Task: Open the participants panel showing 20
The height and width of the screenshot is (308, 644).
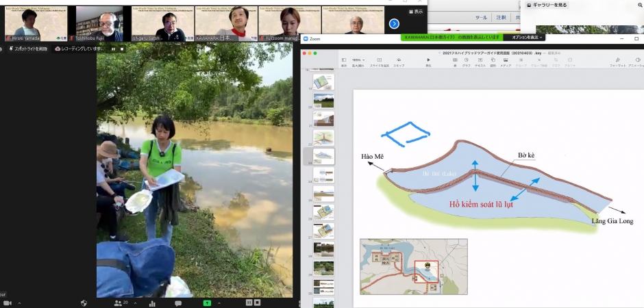Action: (x=121, y=303)
